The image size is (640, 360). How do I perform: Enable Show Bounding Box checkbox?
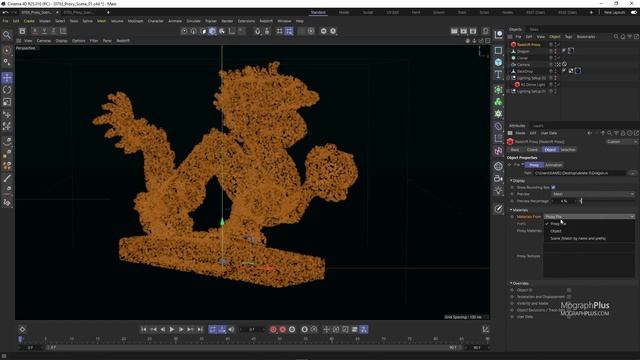pos(553,187)
